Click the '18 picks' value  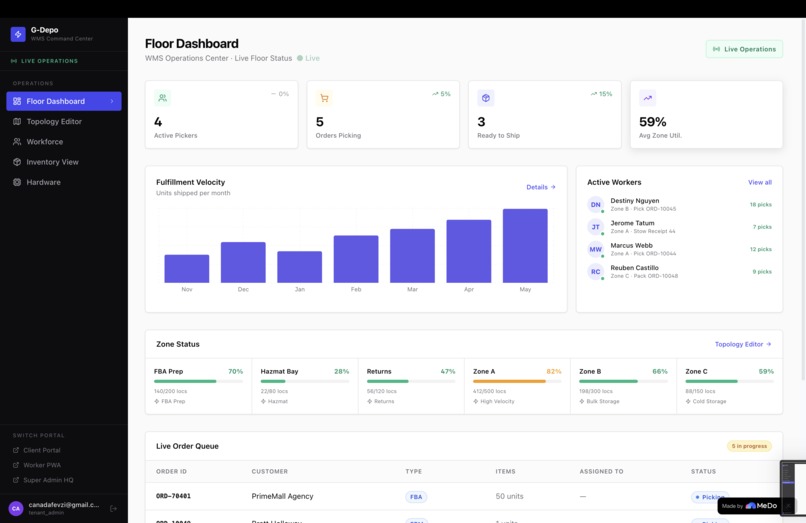point(760,205)
